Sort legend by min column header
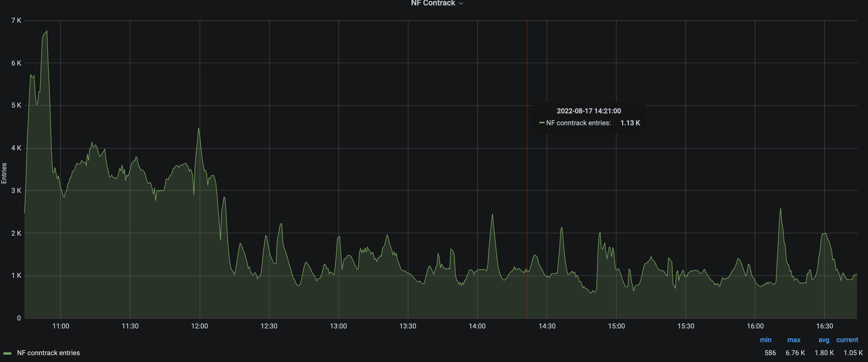 click(x=766, y=340)
